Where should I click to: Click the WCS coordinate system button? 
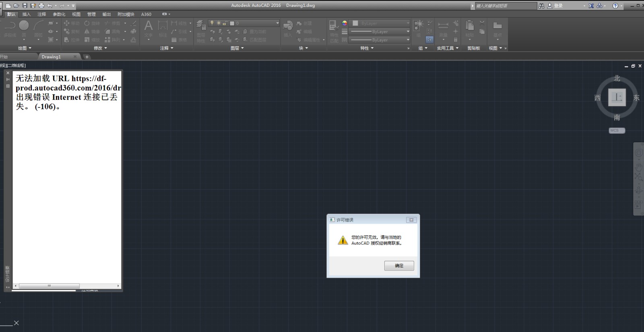pos(617,131)
